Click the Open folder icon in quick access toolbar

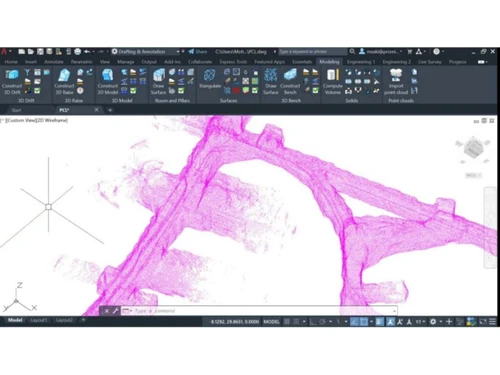tap(31, 52)
